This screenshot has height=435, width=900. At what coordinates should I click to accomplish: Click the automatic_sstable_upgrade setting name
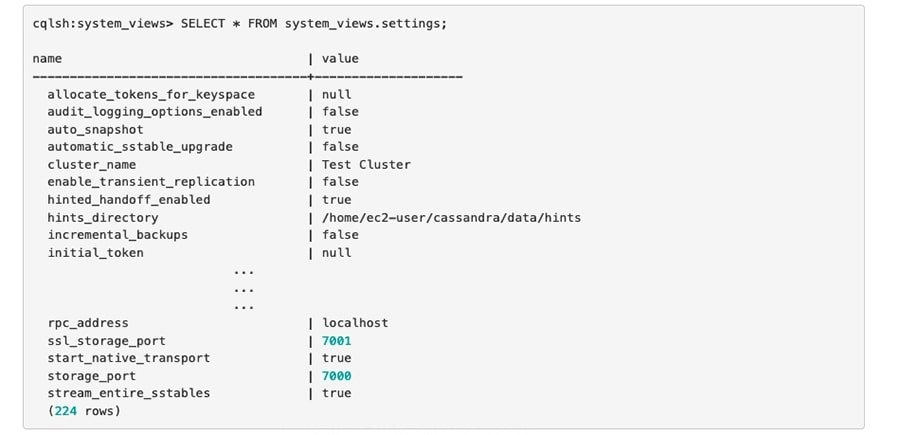pyautogui.click(x=140, y=147)
